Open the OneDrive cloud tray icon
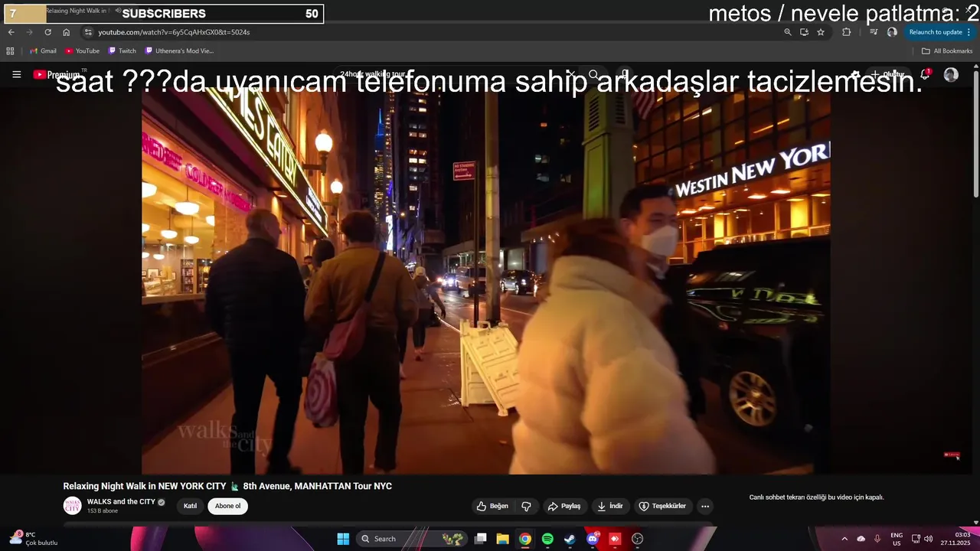 pyautogui.click(x=861, y=539)
